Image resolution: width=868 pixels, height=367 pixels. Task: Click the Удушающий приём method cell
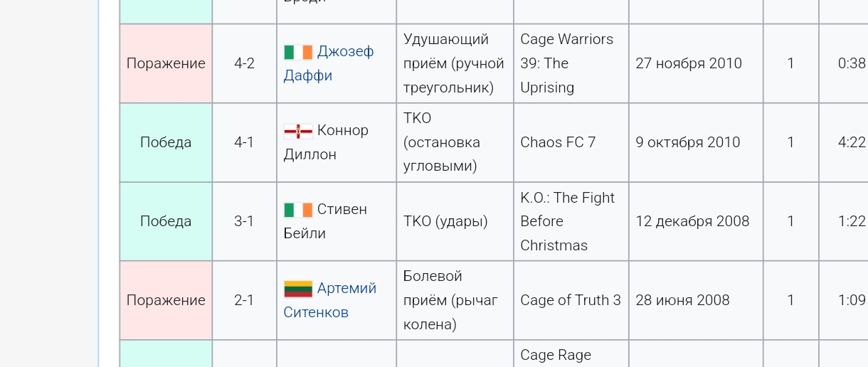click(455, 63)
